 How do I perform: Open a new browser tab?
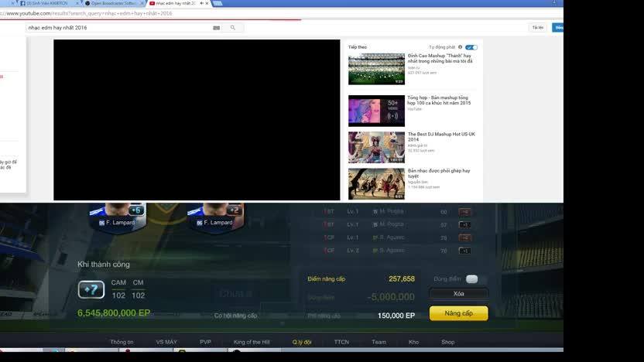click(x=218, y=3)
